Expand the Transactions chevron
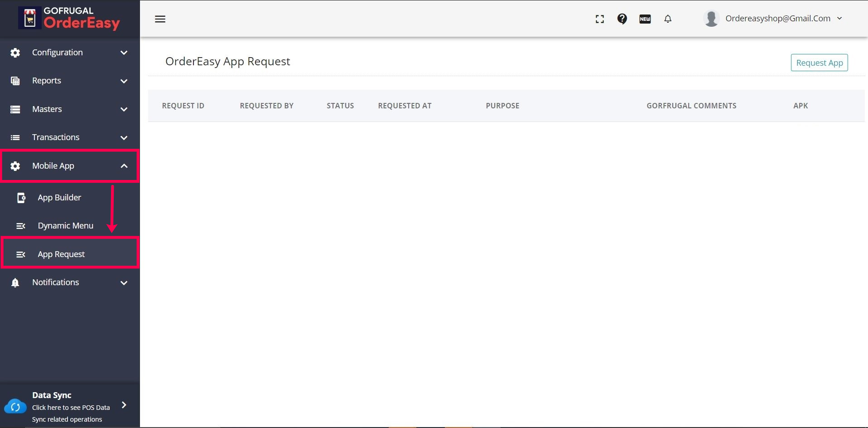 (x=124, y=137)
